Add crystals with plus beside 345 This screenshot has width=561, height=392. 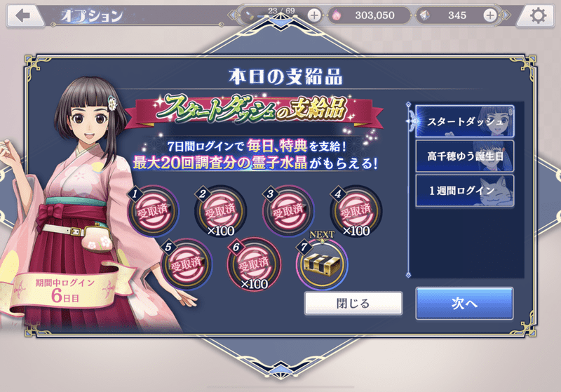click(490, 15)
